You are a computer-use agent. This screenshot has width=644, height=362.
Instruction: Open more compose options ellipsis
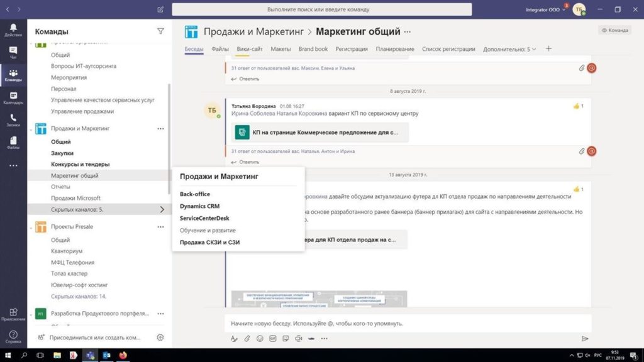coord(325,339)
